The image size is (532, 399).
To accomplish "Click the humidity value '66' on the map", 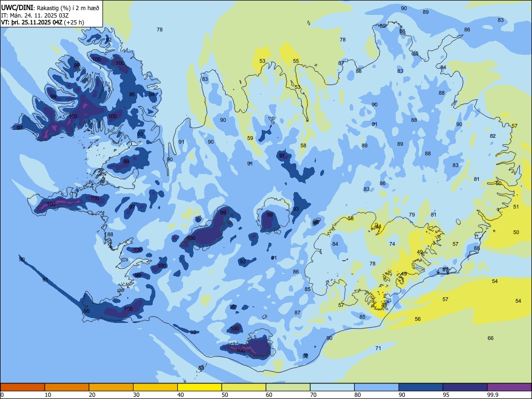I will (x=491, y=338).
